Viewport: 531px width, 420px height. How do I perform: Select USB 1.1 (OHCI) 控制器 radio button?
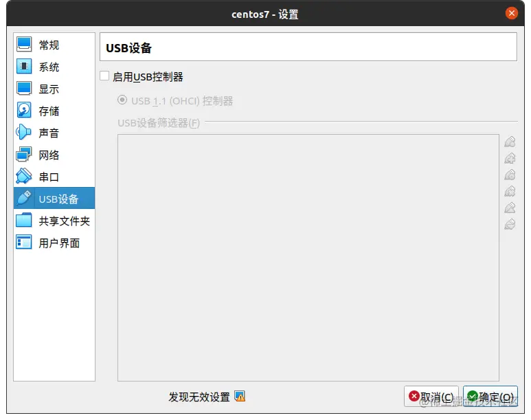point(122,100)
